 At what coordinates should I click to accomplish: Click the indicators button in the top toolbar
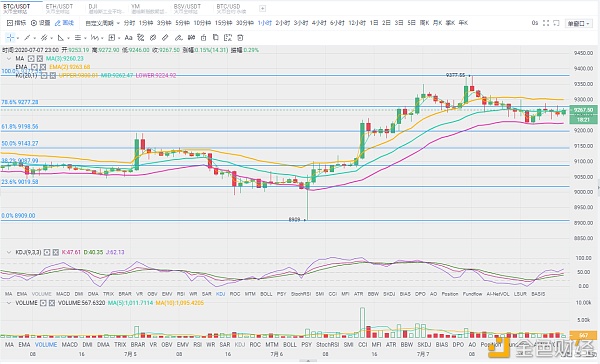tap(16, 23)
